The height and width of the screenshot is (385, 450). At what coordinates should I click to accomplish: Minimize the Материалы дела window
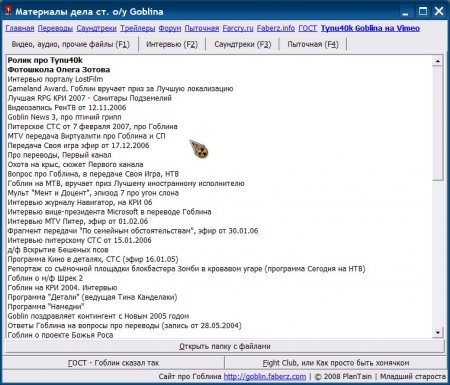point(405,12)
